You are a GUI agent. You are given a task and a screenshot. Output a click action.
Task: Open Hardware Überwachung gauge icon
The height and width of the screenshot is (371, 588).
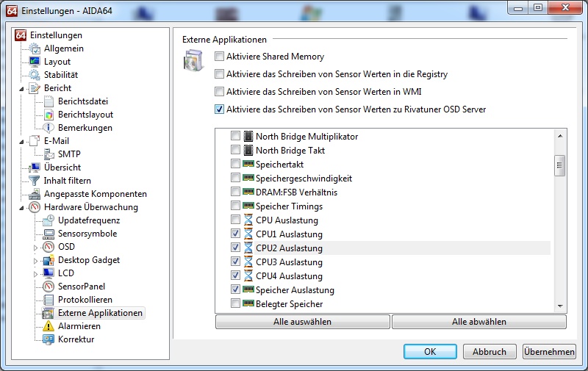click(35, 207)
